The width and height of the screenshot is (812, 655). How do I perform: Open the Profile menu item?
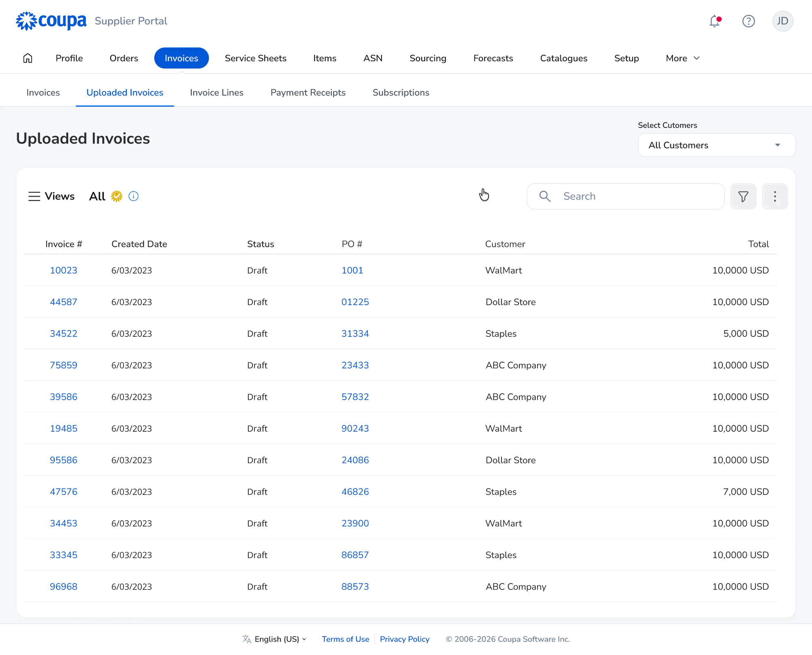tap(69, 58)
